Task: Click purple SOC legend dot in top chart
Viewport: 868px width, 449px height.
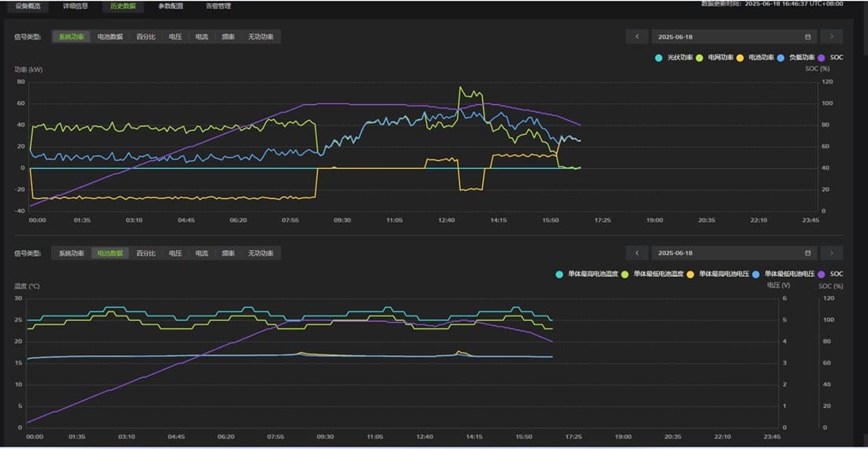Action: (x=822, y=58)
